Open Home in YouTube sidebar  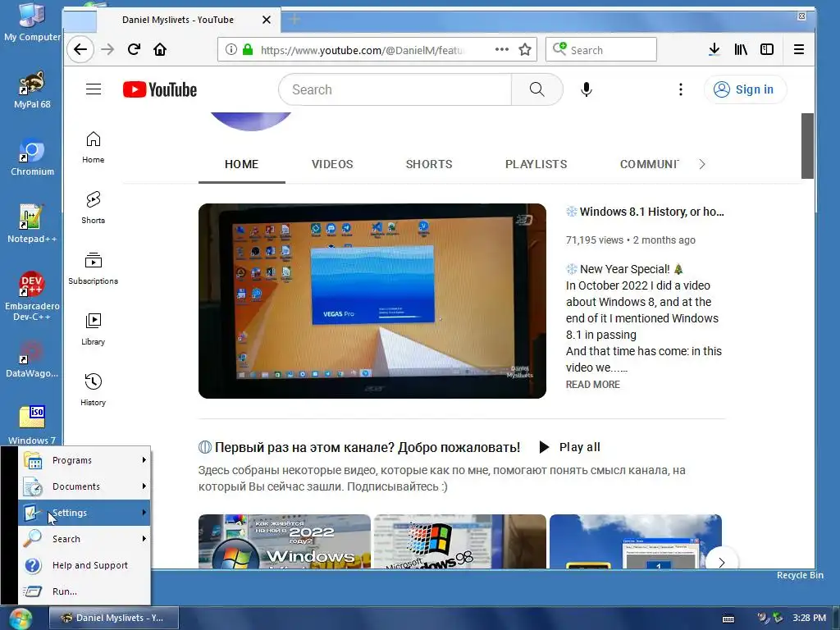click(x=94, y=148)
